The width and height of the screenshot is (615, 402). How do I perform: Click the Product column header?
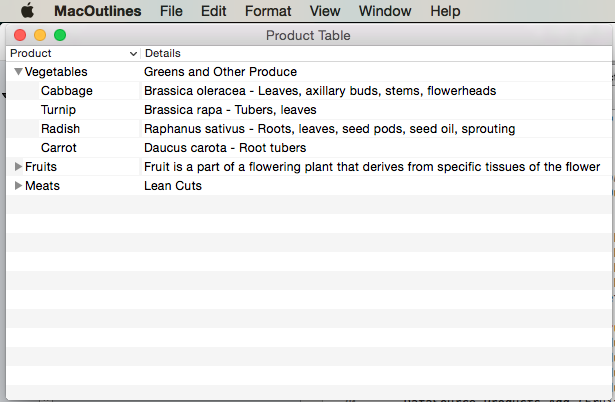coord(73,53)
